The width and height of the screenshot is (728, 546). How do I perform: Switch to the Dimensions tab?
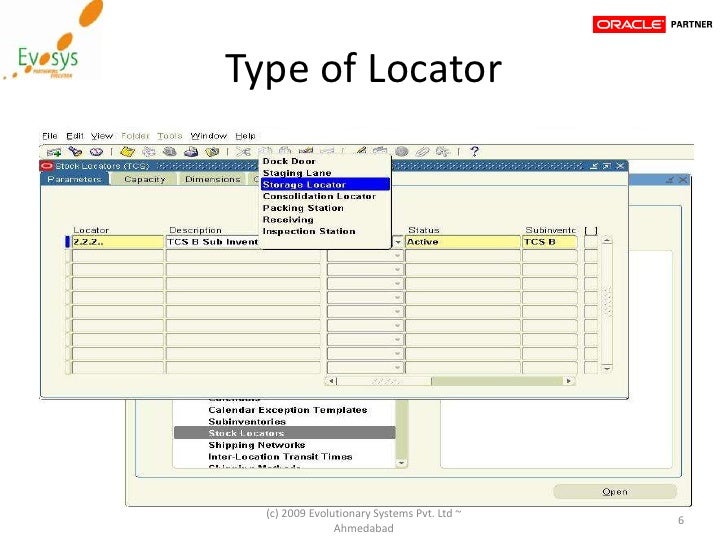click(213, 179)
